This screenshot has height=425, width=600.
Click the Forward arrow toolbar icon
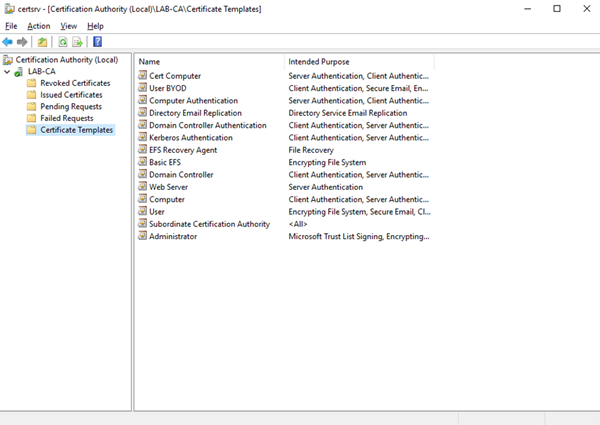(x=22, y=42)
